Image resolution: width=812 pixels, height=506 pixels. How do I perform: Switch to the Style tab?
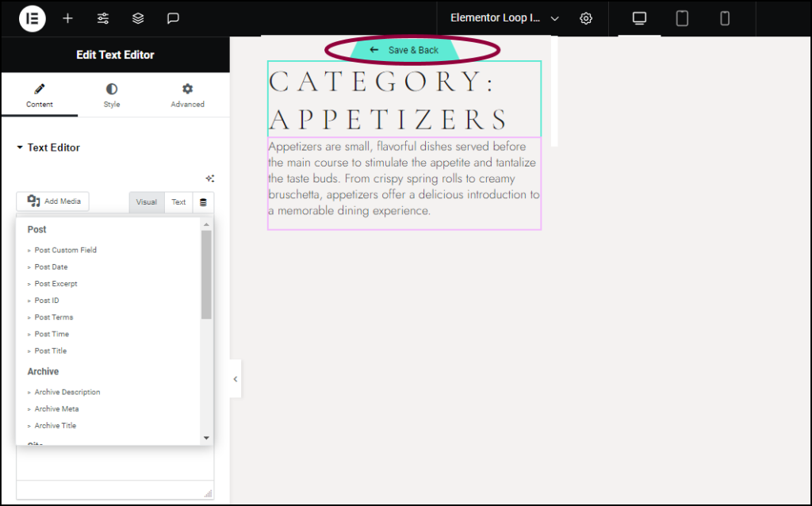click(111, 95)
